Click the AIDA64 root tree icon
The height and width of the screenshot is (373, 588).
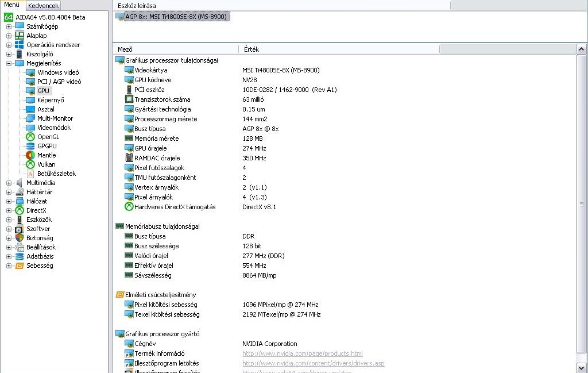coord(8,17)
